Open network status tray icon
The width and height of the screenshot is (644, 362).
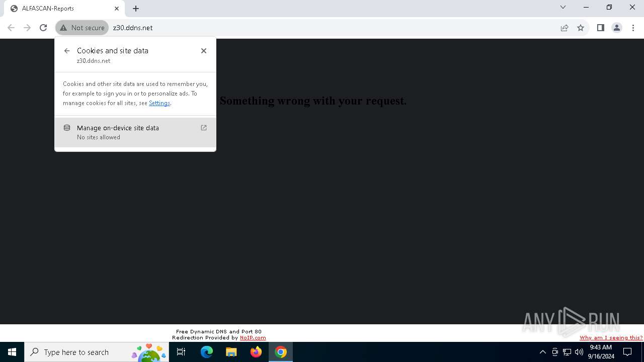pos(567,352)
